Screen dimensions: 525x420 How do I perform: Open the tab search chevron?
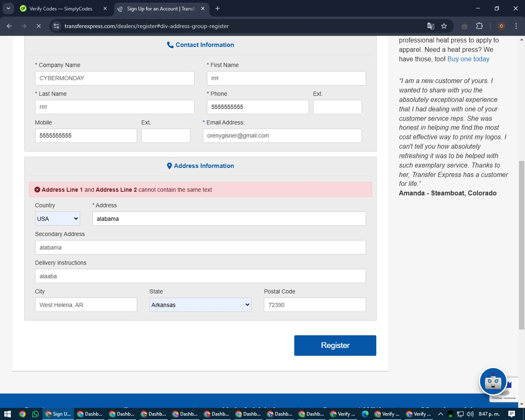[x=8, y=8]
